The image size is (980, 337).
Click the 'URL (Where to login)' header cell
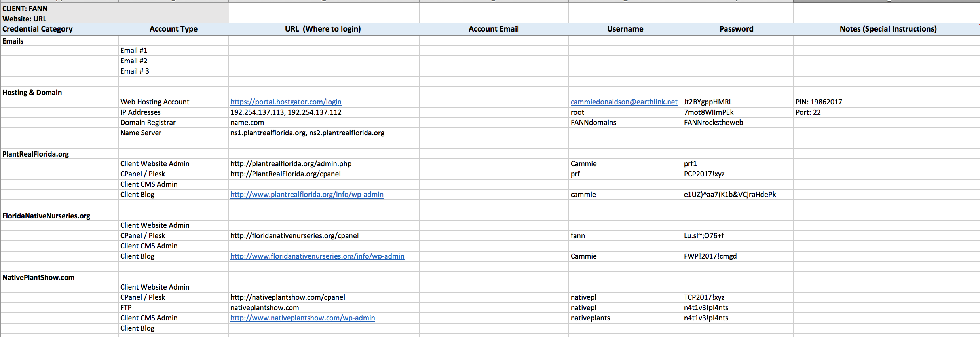pyautogui.click(x=323, y=29)
